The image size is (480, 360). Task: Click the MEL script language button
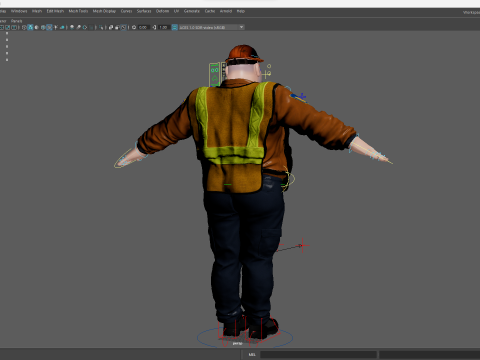click(252, 354)
